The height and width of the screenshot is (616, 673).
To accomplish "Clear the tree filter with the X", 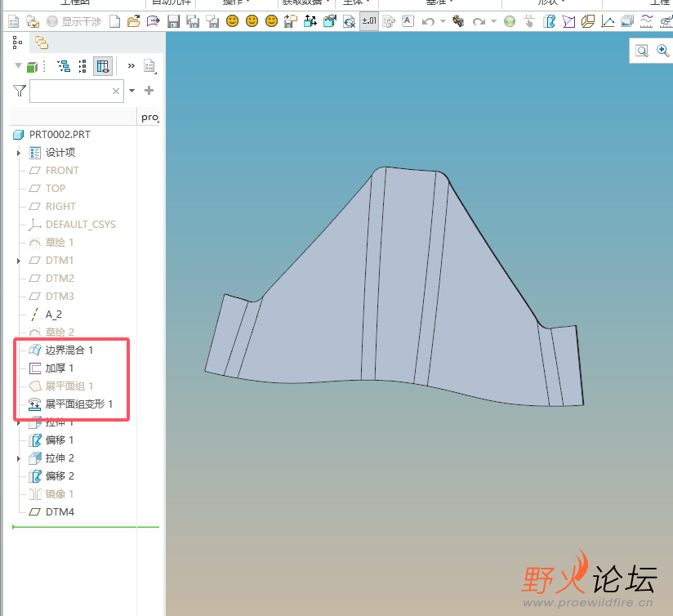I will (x=116, y=91).
